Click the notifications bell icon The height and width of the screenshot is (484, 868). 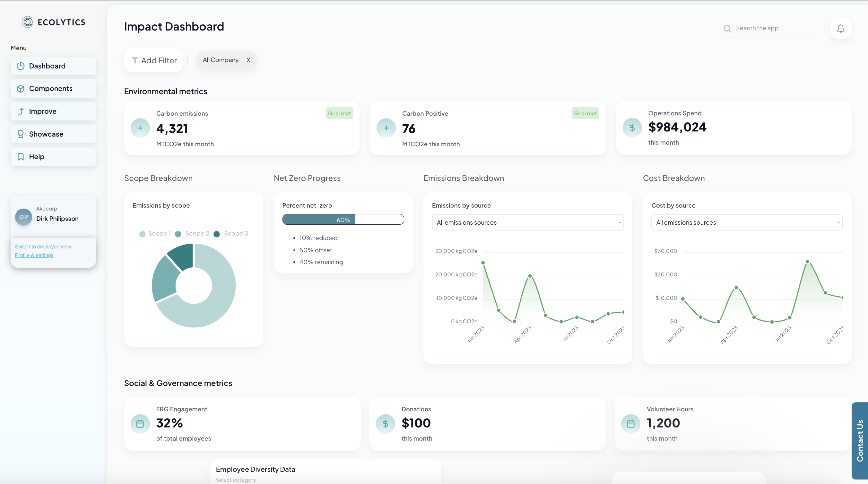(x=840, y=28)
